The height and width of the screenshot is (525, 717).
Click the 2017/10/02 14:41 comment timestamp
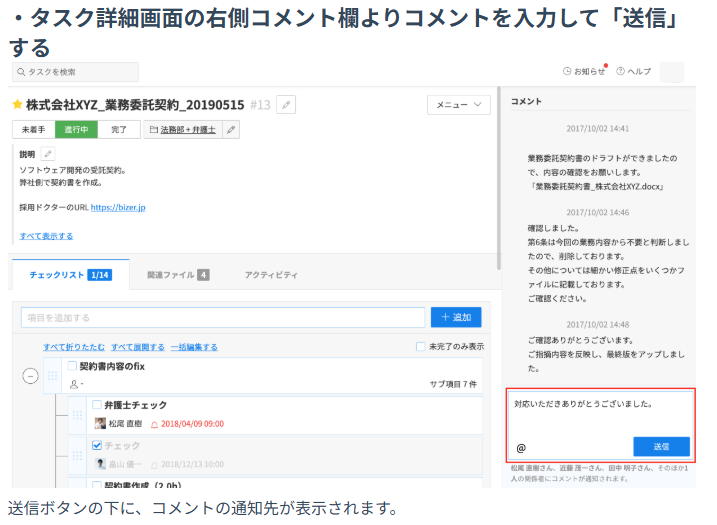click(x=598, y=129)
